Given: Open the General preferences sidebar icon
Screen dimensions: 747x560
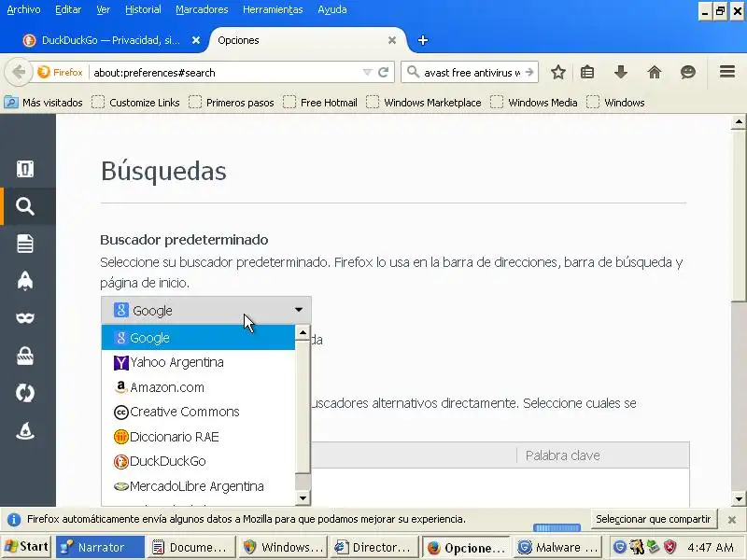Looking at the screenshot, I should 25,169.
